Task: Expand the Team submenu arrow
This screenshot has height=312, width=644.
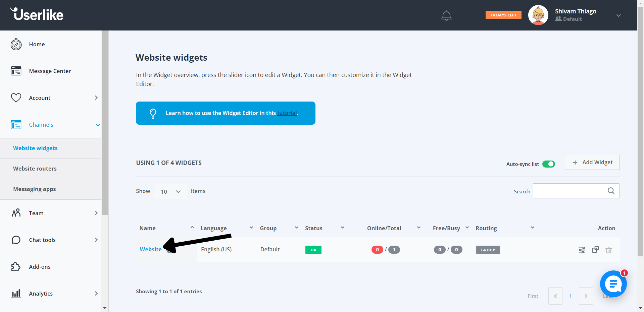Action: click(x=96, y=213)
